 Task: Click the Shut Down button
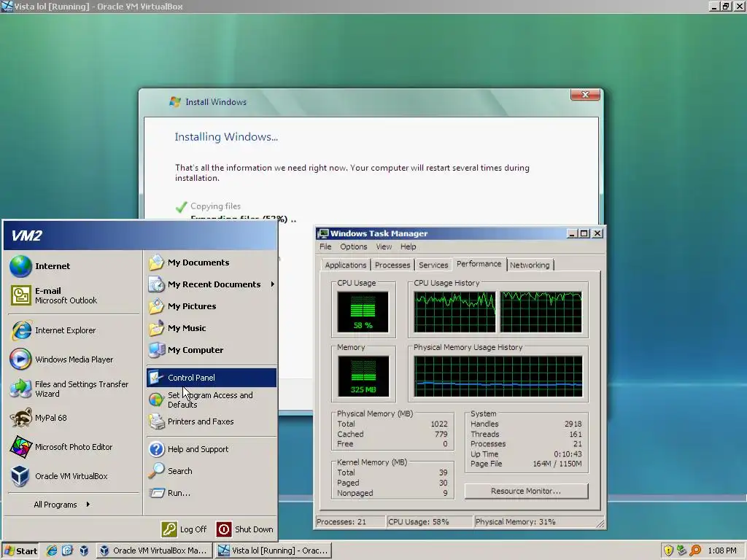click(x=245, y=529)
